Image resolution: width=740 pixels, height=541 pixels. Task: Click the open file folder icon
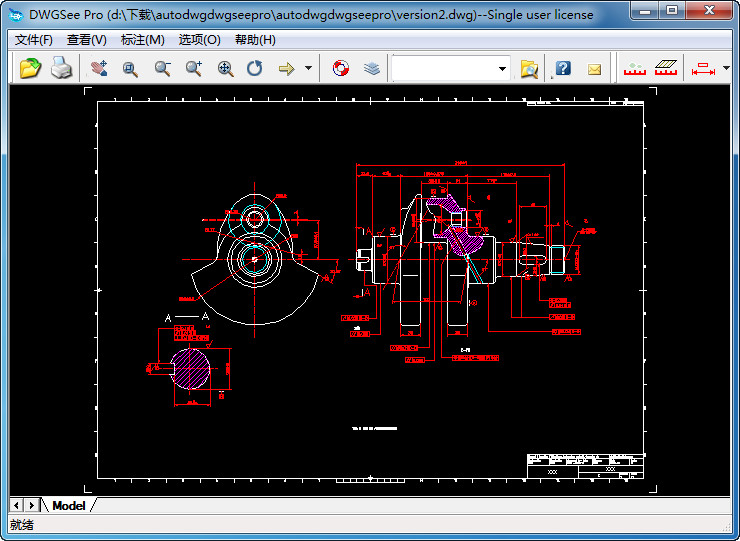(x=30, y=69)
